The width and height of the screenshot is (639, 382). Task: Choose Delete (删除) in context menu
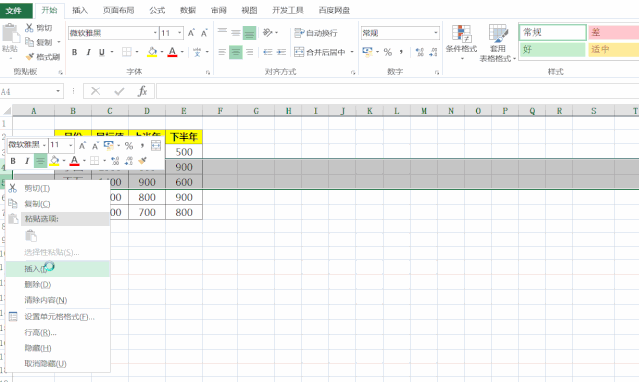(x=57, y=285)
